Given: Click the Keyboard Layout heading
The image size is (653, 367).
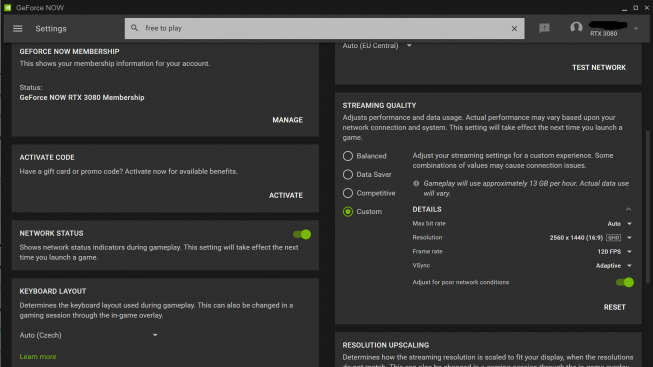Looking at the screenshot, I should (x=53, y=291).
